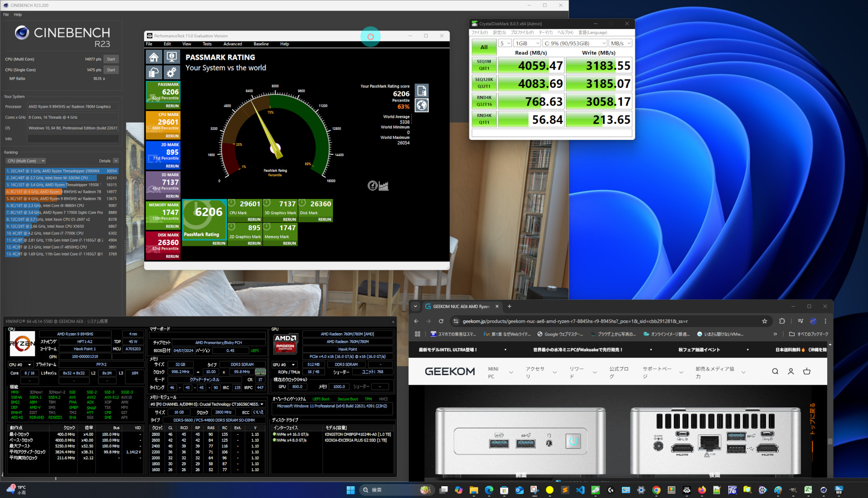This screenshot has width=868, height=498.
Task: Open Chrome media control icon
Action: point(800,321)
